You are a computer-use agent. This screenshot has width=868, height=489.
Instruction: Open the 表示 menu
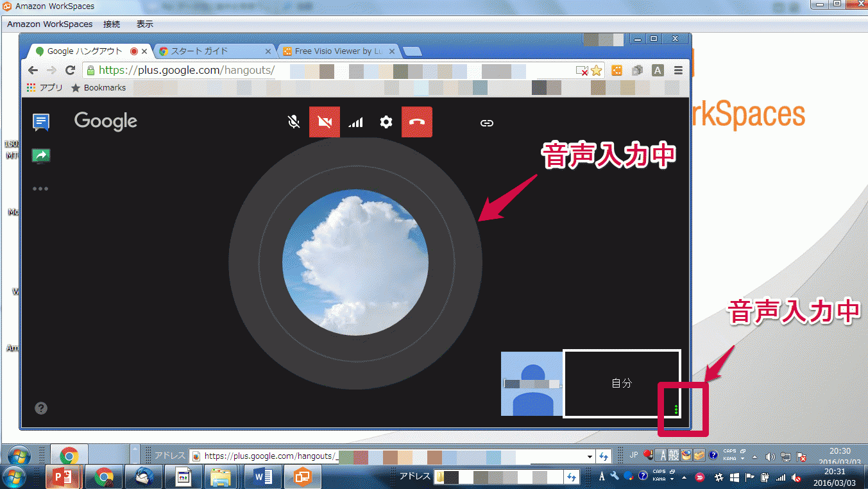[145, 24]
